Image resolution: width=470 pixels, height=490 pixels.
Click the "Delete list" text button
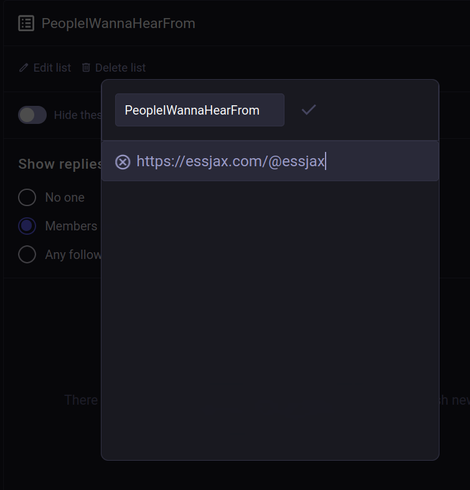[x=120, y=68]
